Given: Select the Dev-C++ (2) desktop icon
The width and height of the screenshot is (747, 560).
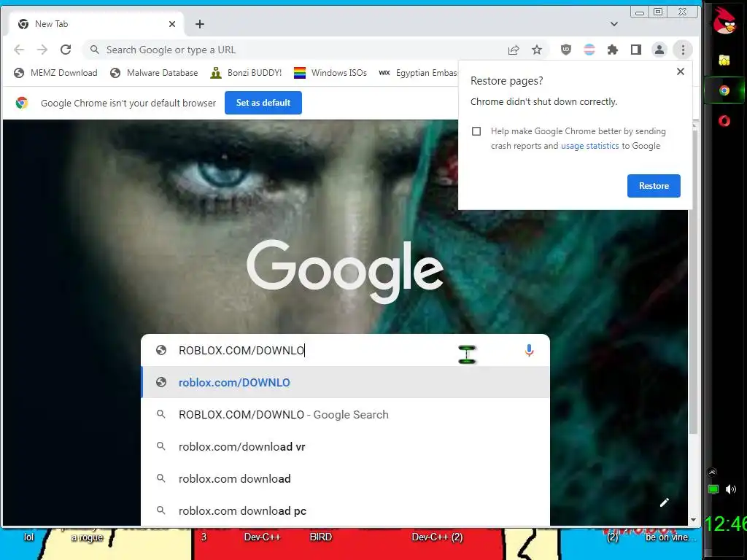Looking at the screenshot, I should click(x=437, y=537).
